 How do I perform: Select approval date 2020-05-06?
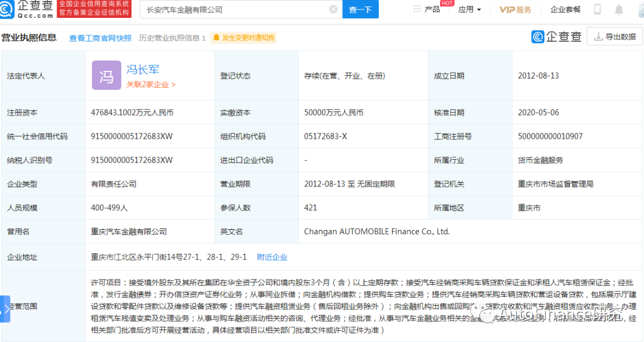click(x=538, y=113)
